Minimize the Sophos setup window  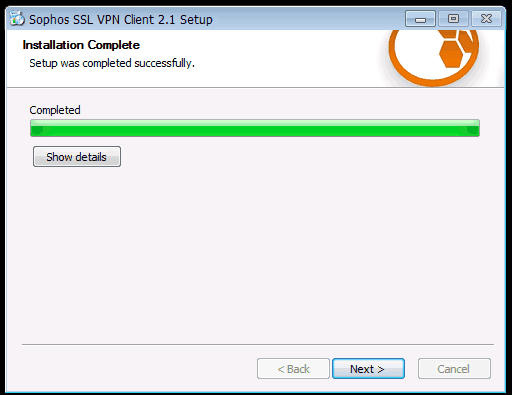click(420, 19)
